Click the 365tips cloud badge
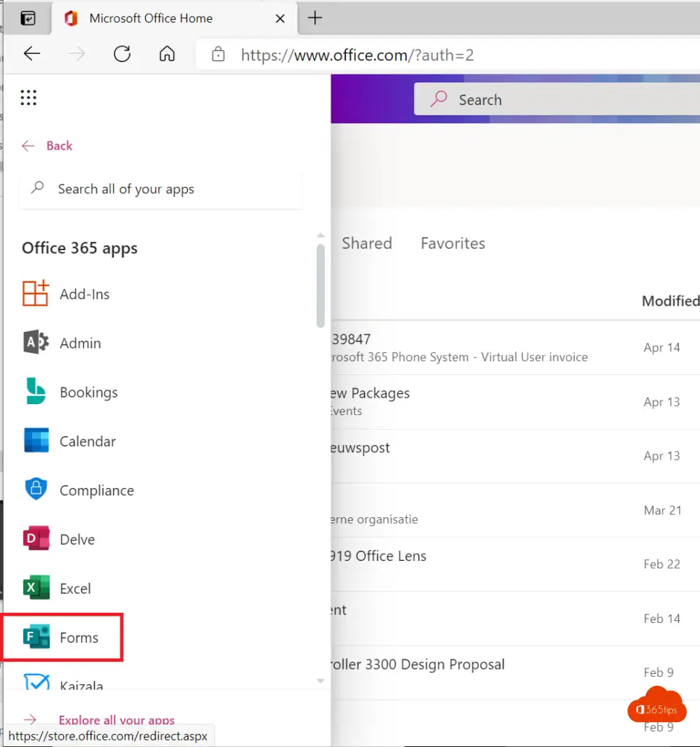This screenshot has width=700, height=747. pos(657,705)
